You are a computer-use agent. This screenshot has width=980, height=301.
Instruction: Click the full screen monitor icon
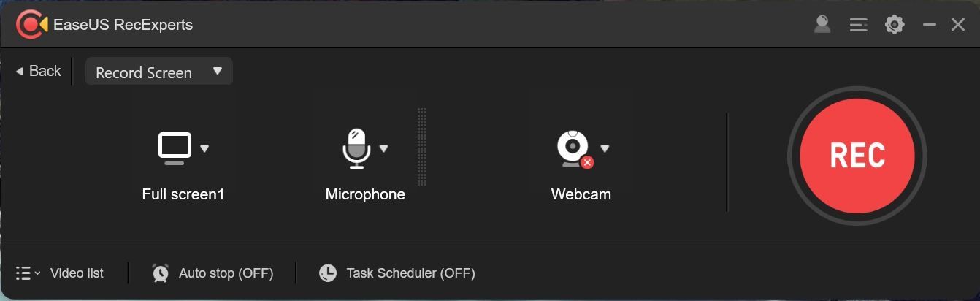click(x=175, y=148)
